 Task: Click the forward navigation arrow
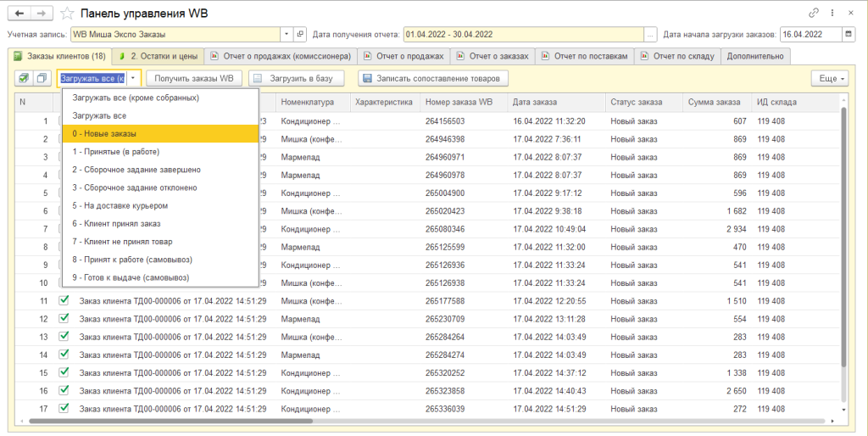coord(40,14)
